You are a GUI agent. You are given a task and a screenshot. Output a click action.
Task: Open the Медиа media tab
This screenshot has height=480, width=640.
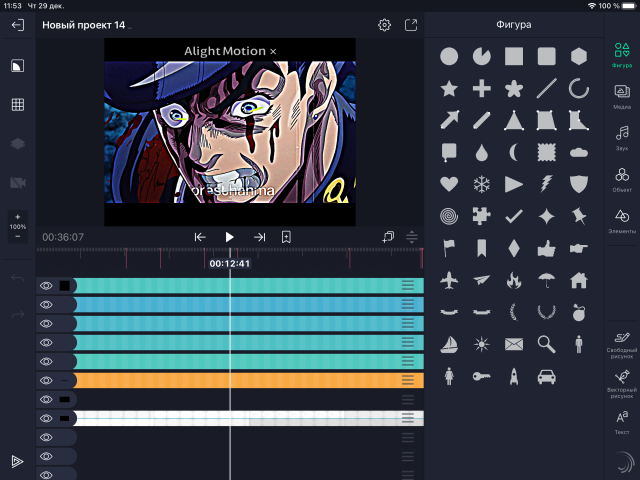[622, 97]
